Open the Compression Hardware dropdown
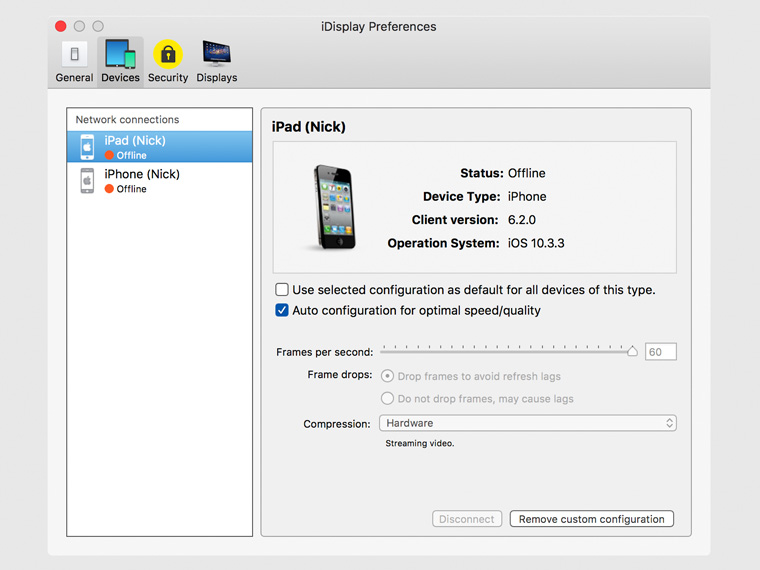This screenshot has height=570, width=760. (x=527, y=424)
